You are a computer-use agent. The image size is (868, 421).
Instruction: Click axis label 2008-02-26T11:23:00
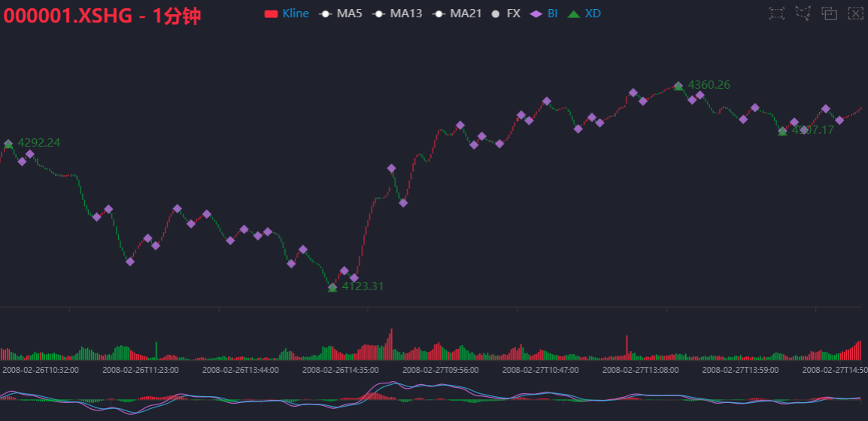[141, 370]
